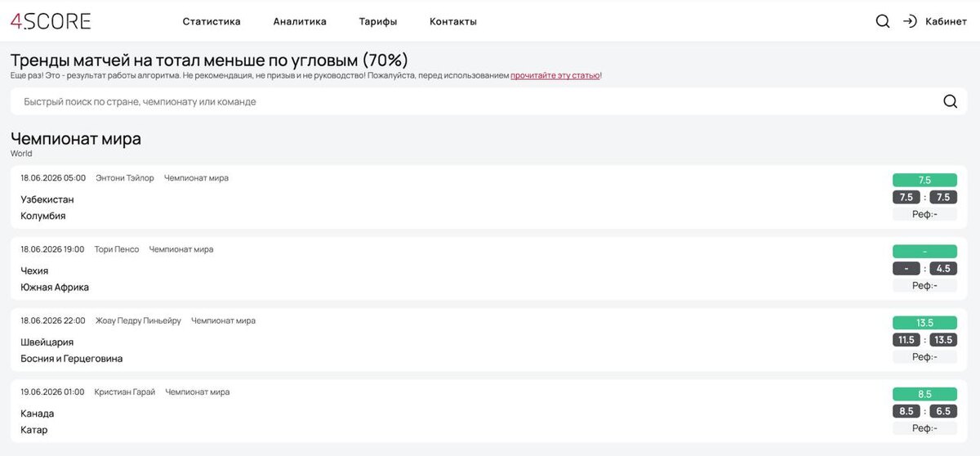Click the date 19.06.2026 01:00
Image resolution: width=980 pixels, height=456 pixels.
[52, 392]
